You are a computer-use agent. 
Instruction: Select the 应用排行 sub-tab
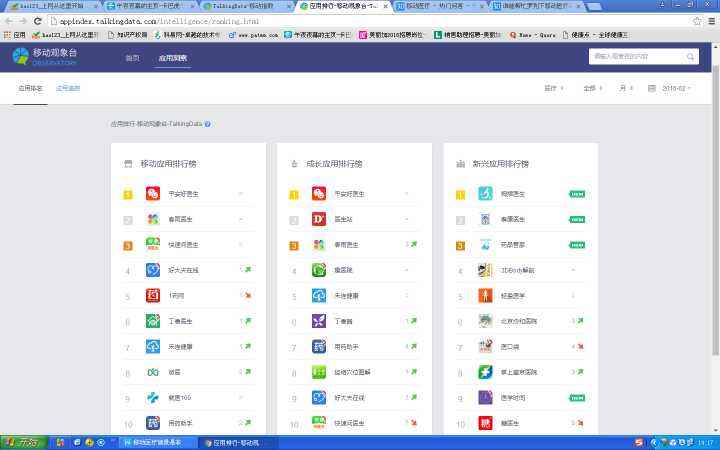click(30, 88)
